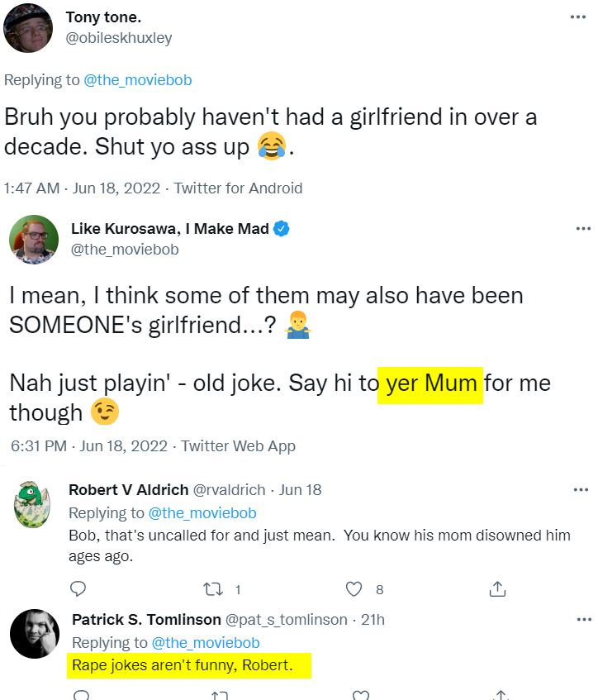Viewport: 598px width, 700px height.
Task: Share Robert V Aldrich's tweet
Action: 497,589
